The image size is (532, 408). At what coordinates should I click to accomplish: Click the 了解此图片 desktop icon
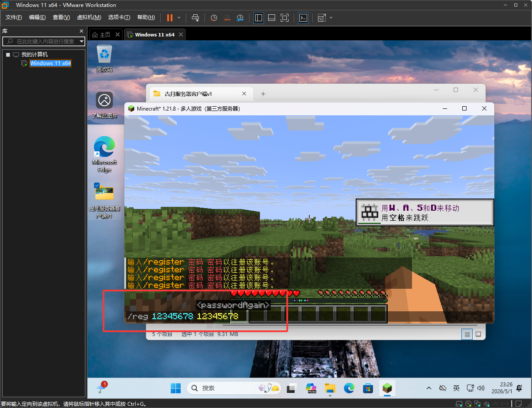coord(104,105)
